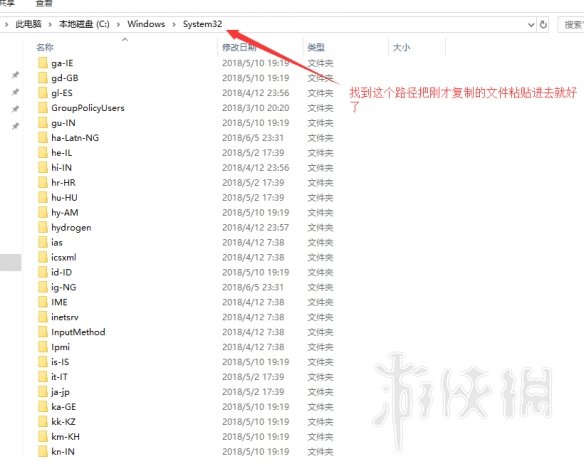Viewport: 584px width, 464px height.
Task: Click the first pinned quick access pin icon
Action: (15, 75)
